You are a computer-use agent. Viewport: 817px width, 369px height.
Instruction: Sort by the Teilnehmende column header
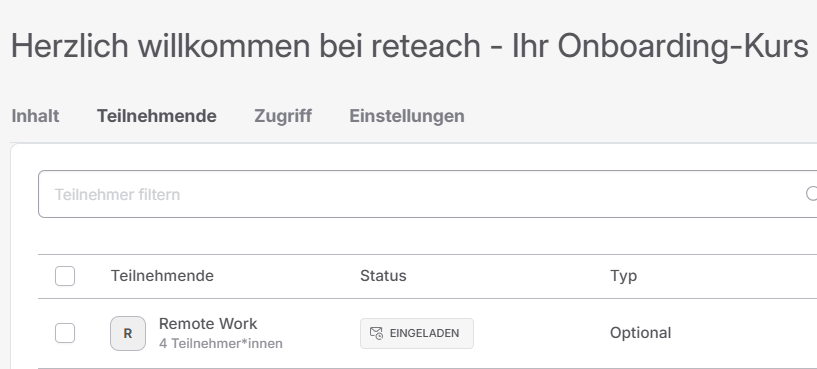pyautogui.click(x=162, y=276)
